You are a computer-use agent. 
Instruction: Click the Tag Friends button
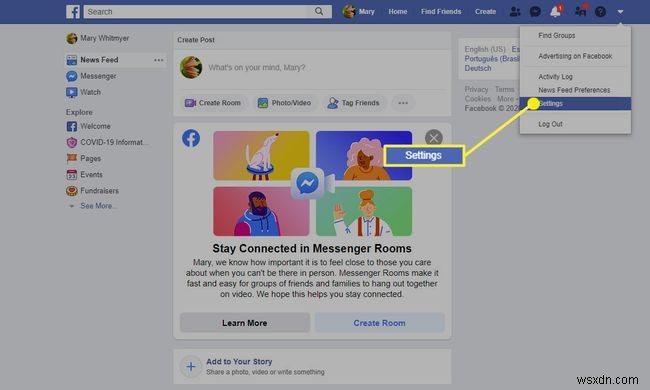(354, 103)
